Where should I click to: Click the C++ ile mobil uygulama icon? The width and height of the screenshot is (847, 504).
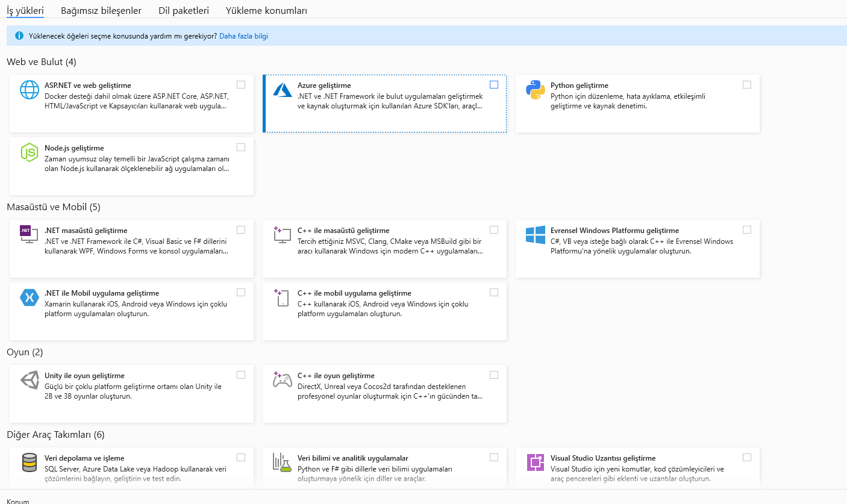tap(283, 297)
